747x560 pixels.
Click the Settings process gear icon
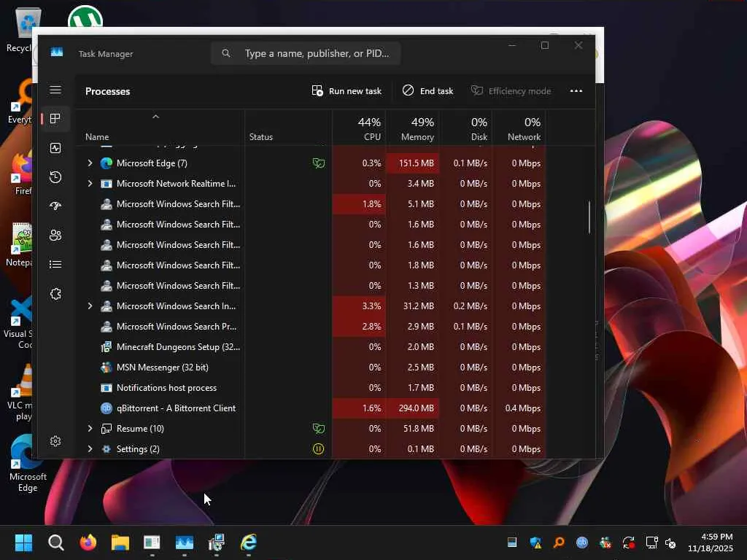[107, 449]
